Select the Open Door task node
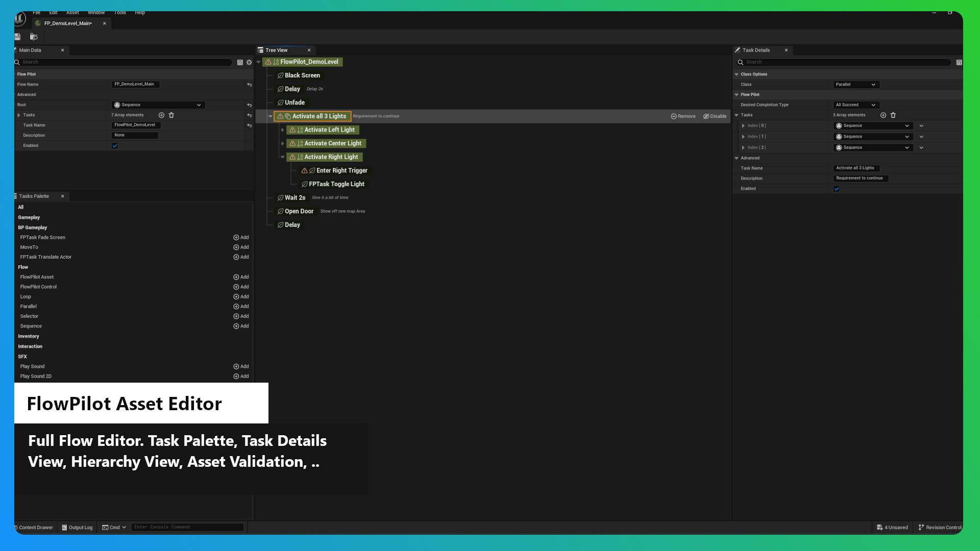This screenshot has height=551, width=980. coord(299,211)
